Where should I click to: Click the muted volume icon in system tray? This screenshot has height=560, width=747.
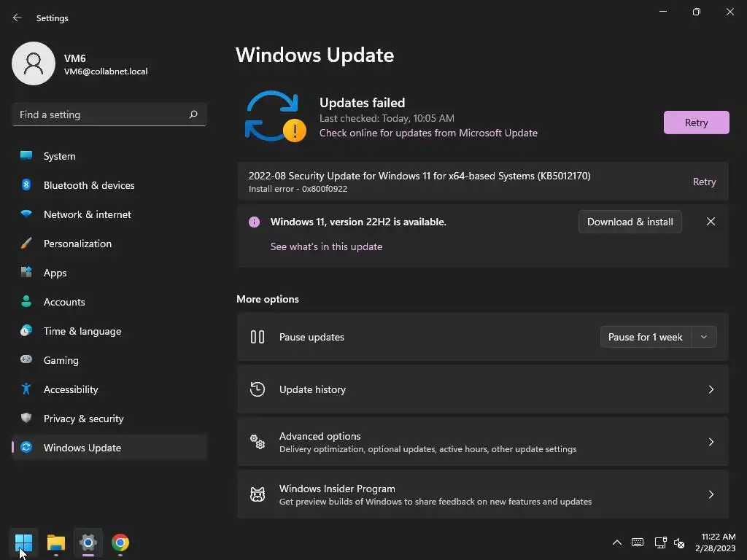tap(679, 542)
